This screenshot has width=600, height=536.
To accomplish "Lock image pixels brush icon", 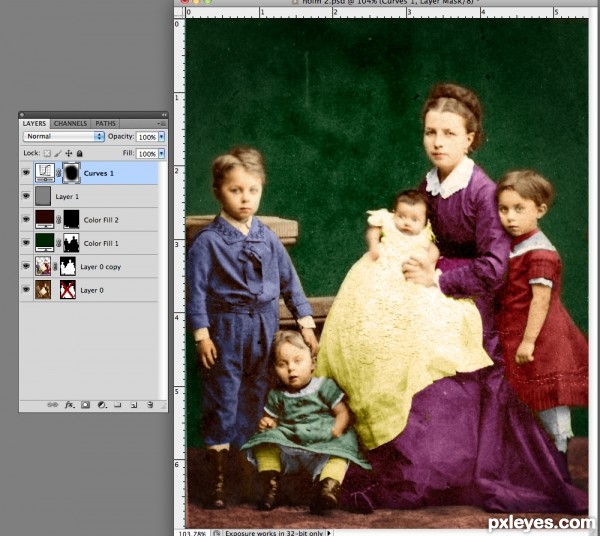I will point(58,153).
